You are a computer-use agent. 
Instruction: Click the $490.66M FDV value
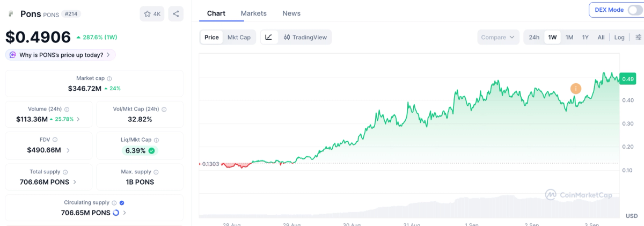[x=44, y=150]
